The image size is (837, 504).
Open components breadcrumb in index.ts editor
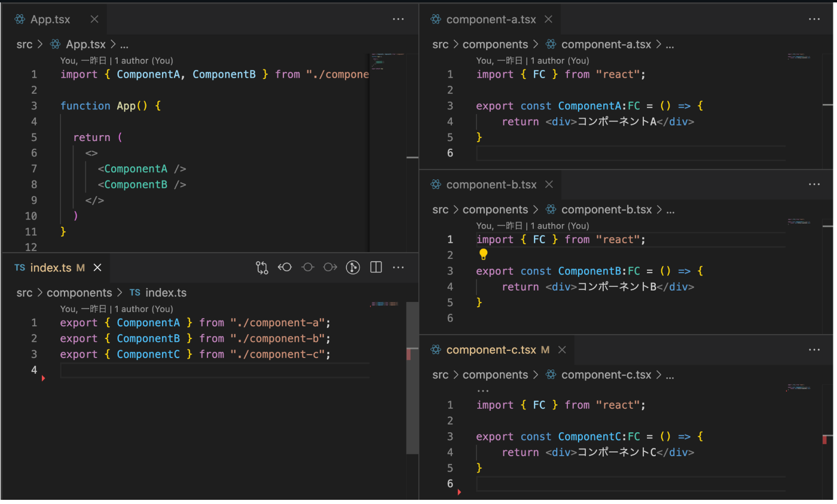[x=80, y=292]
